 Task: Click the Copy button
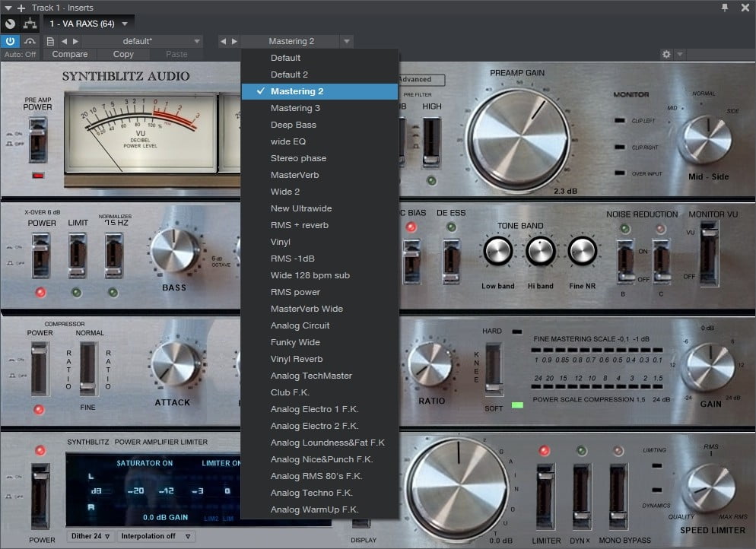coord(122,54)
